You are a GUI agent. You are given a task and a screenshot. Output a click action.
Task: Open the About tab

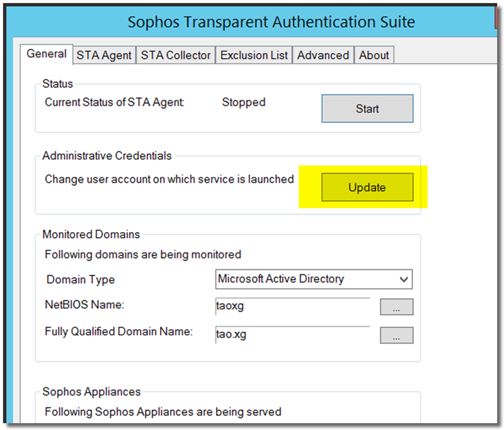pos(374,55)
